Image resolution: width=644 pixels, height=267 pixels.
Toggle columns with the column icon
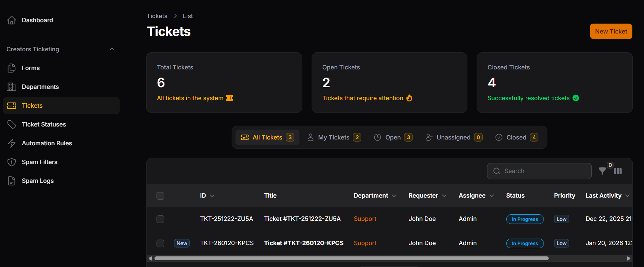[x=618, y=171]
